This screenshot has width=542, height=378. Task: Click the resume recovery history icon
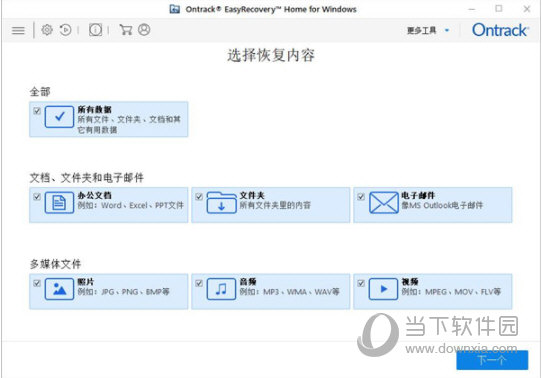[x=65, y=30]
